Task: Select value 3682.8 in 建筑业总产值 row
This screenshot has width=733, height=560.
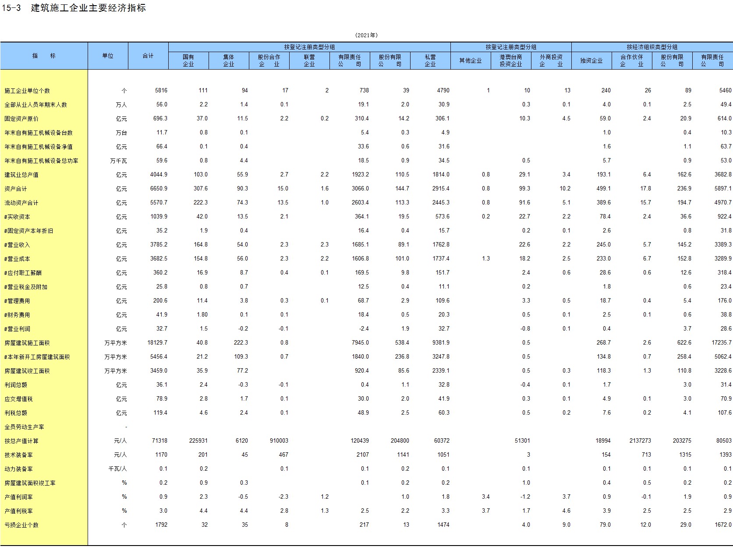Action: coord(723,174)
